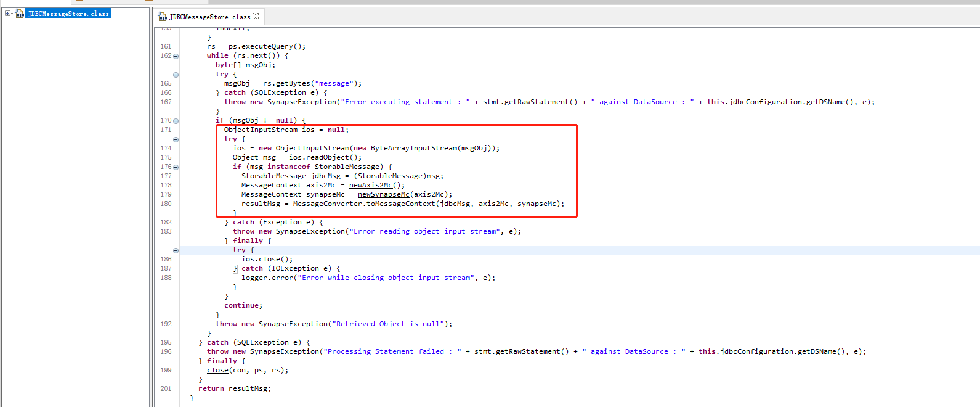This screenshot has height=407, width=980.
Task: Click the 'Retrieved Object is null' string
Action: [x=388, y=324]
